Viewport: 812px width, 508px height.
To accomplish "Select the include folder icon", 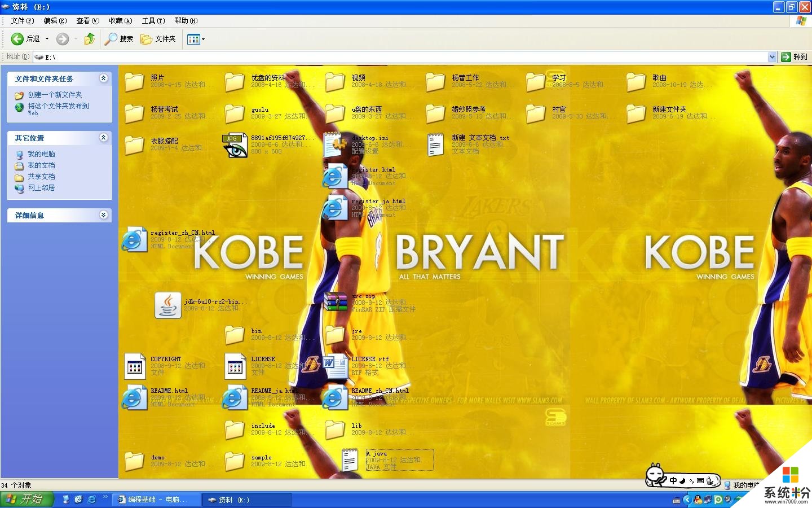I will click(235, 430).
